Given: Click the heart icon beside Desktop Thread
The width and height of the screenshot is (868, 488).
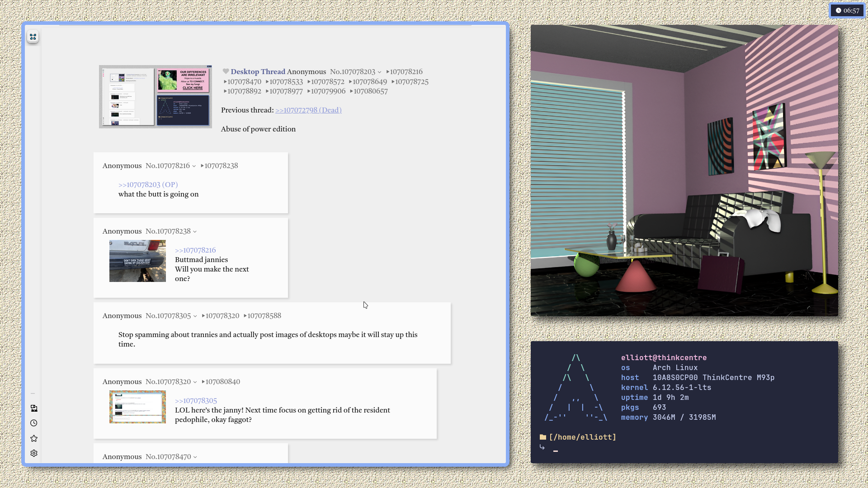Looking at the screenshot, I should [x=226, y=71].
